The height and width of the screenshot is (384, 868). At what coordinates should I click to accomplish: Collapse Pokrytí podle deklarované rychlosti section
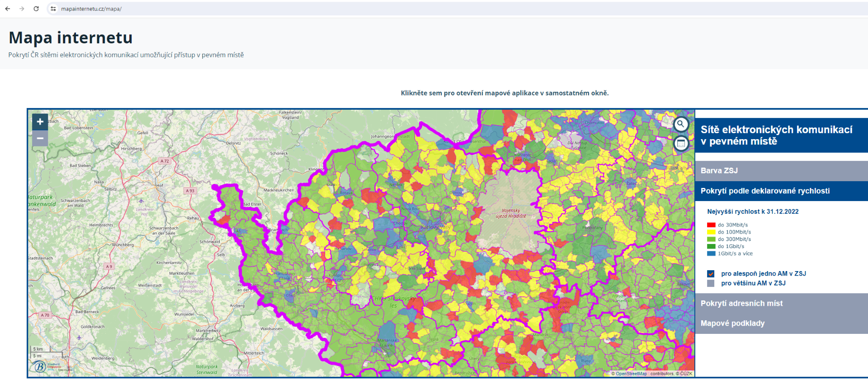pyautogui.click(x=781, y=191)
